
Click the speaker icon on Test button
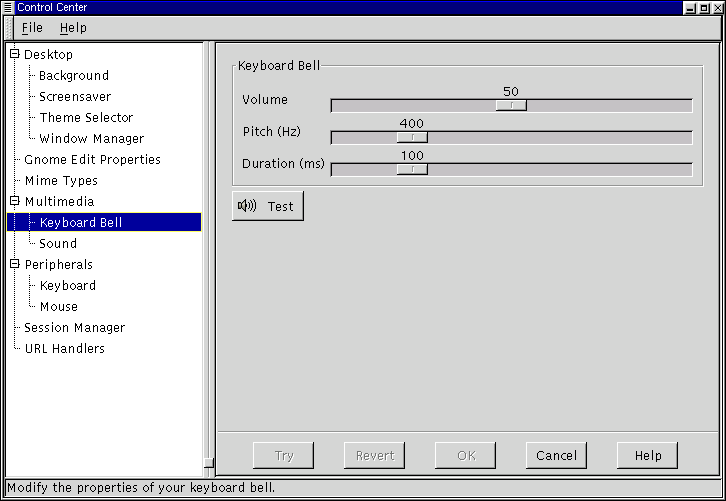tap(247, 206)
